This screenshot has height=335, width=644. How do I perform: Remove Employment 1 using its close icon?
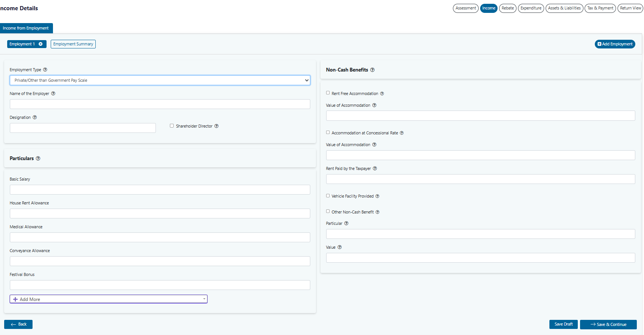[40, 44]
